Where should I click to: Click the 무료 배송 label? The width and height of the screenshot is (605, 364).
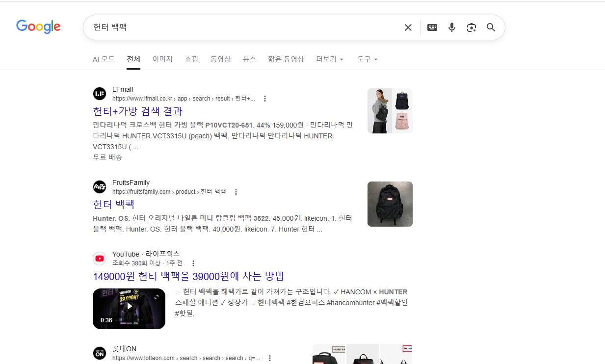click(x=107, y=157)
